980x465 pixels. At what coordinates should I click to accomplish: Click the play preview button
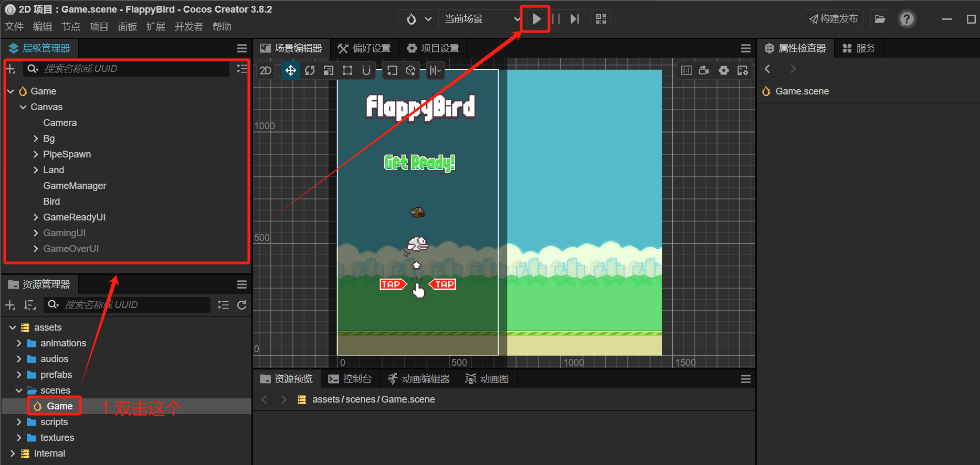click(536, 19)
